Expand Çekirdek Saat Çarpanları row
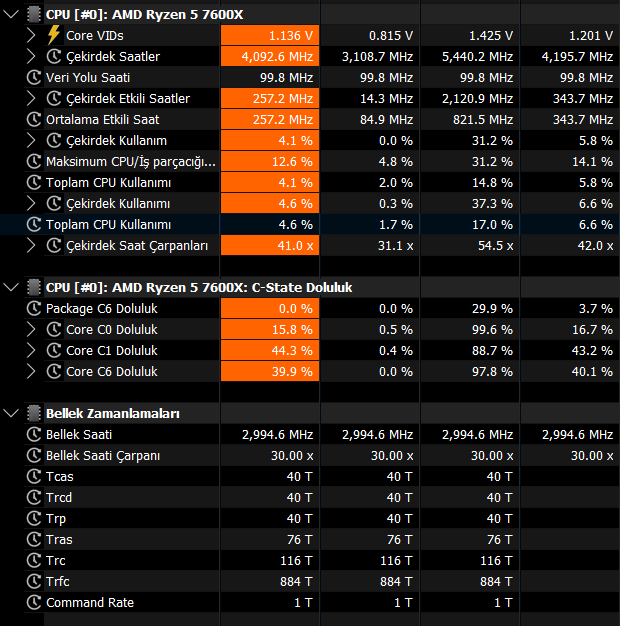The image size is (620, 626). click(31, 246)
